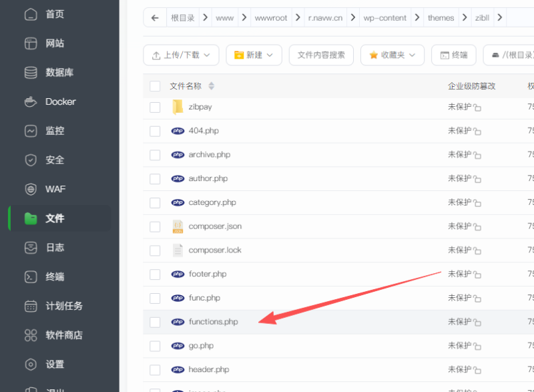Select the zibpay folder checkbox
The width and height of the screenshot is (534, 392).
coord(155,106)
